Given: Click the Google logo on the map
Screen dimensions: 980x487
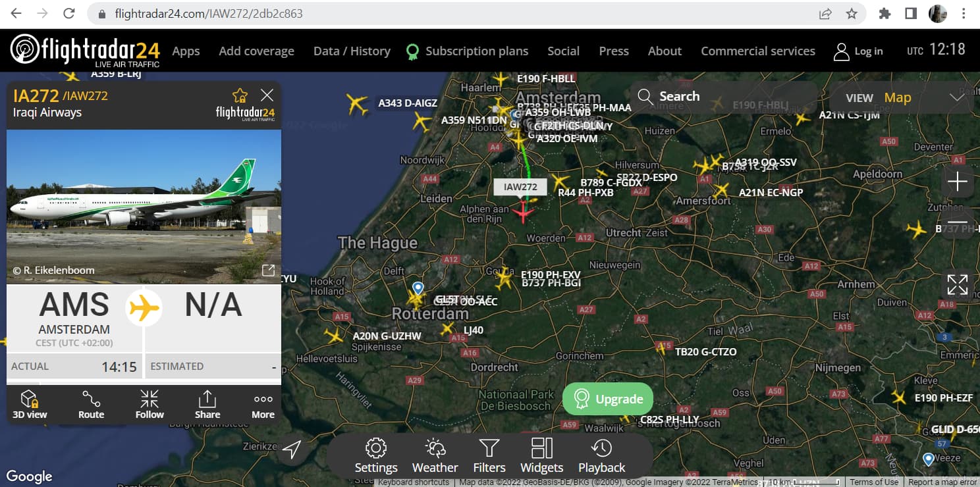Looking at the screenshot, I should click(x=29, y=476).
